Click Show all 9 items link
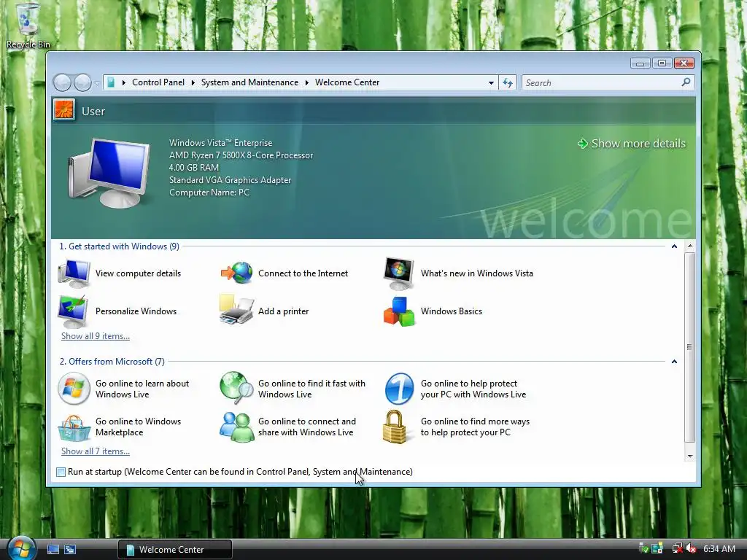Image resolution: width=747 pixels, height=560 pixels. 96,336
